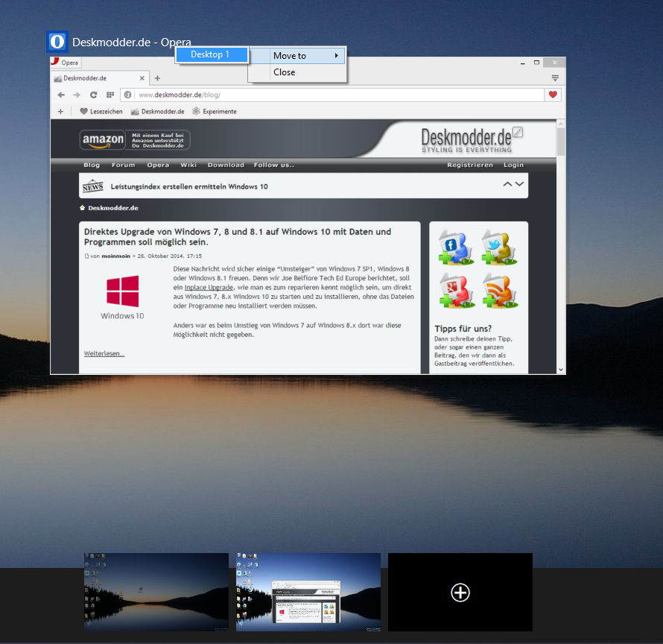Expand the Move to submenu arrow
Image resolution: width=663 pixels, height=644 pixels.
tap(337, 56)
